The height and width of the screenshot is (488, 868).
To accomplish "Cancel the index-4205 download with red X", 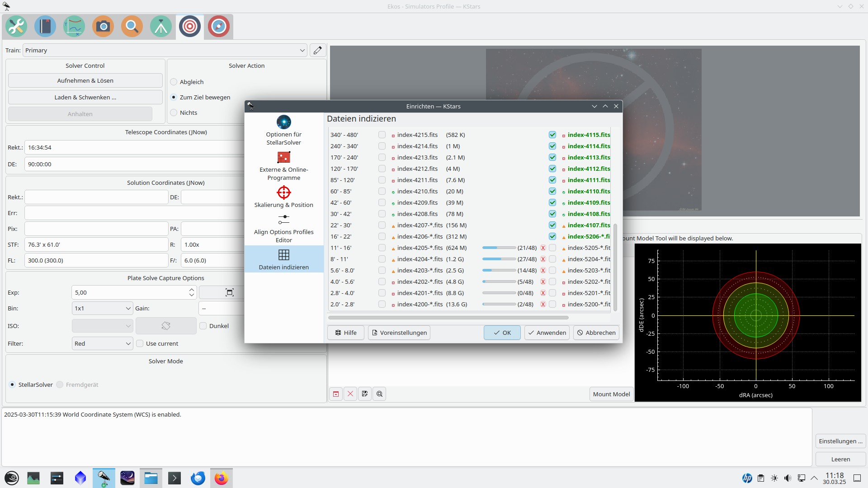I will pos(543,248).
